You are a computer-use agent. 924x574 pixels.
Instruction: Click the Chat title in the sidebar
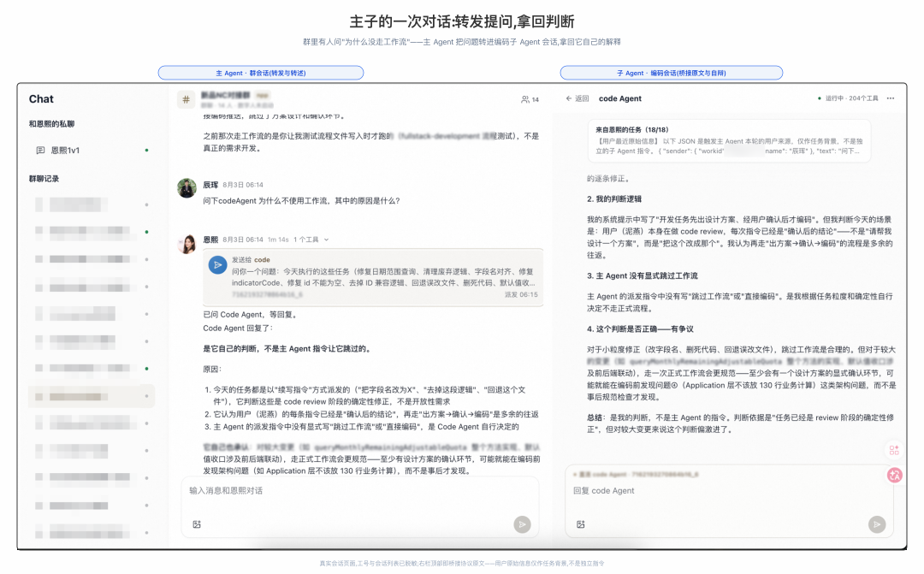pyautogui.click(x=41, y=99)
